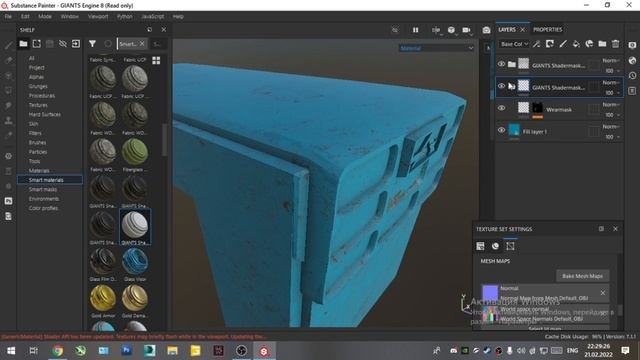This screenshot has height=360, width=640.
Task: Select the Gold Armor smart material thumbnail
Action: click(x=103, y=298)
